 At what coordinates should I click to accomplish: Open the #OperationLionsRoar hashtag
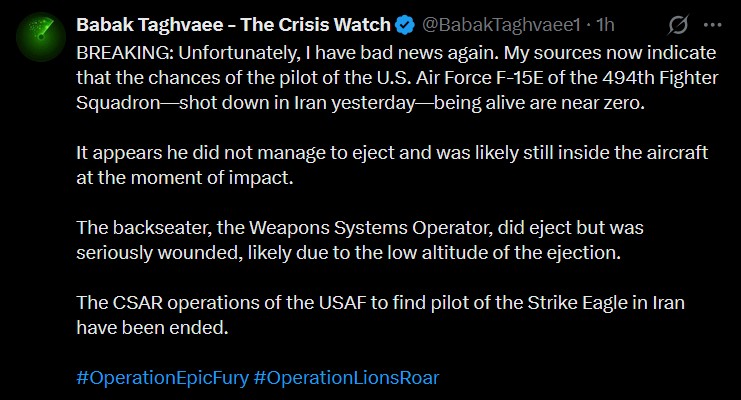pos(346,378)
